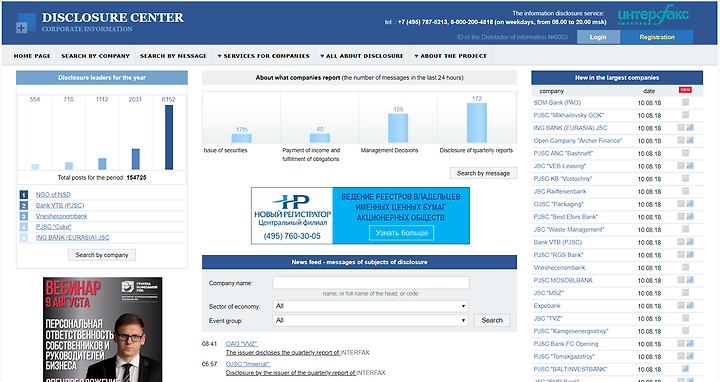Open Bank VTB (PJSC) link in leaders list
Image resolution: width=720 pixels, height=382 pixels.
coord(60,205)
